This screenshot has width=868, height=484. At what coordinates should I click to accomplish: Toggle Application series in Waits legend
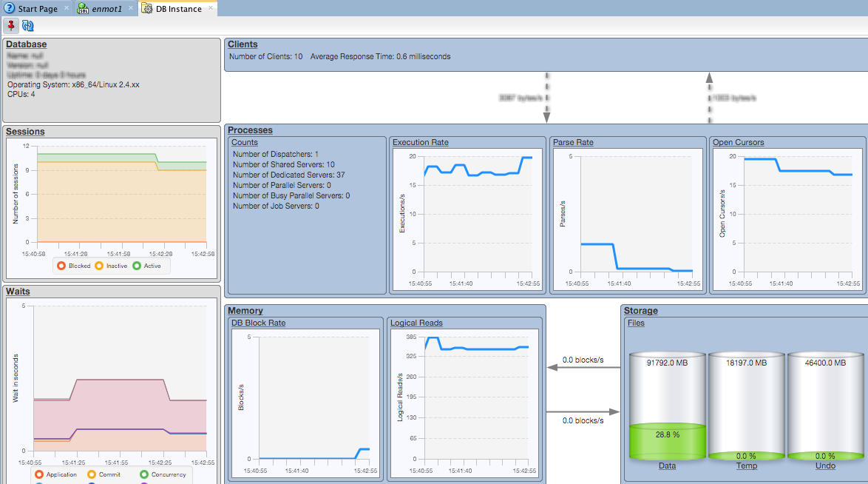[56, 474]
